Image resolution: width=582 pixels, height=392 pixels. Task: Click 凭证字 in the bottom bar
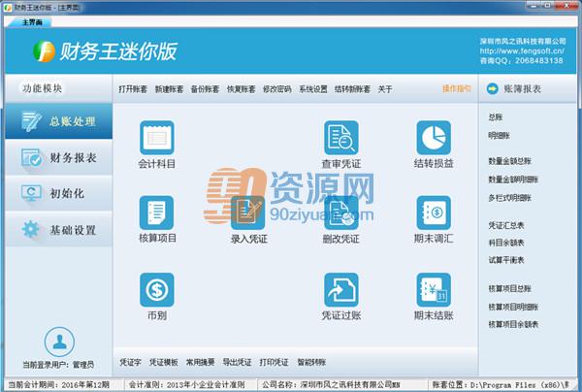coord(130,362)
